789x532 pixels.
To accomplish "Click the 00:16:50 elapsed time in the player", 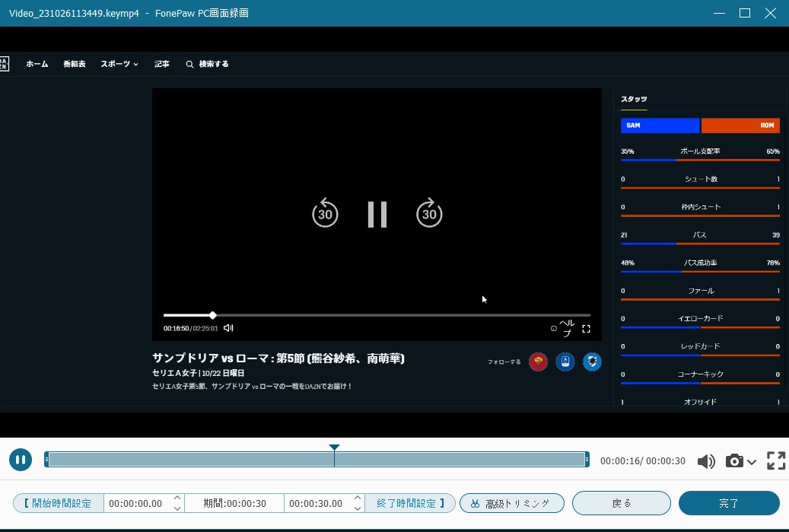I will [x=176, y=328].
